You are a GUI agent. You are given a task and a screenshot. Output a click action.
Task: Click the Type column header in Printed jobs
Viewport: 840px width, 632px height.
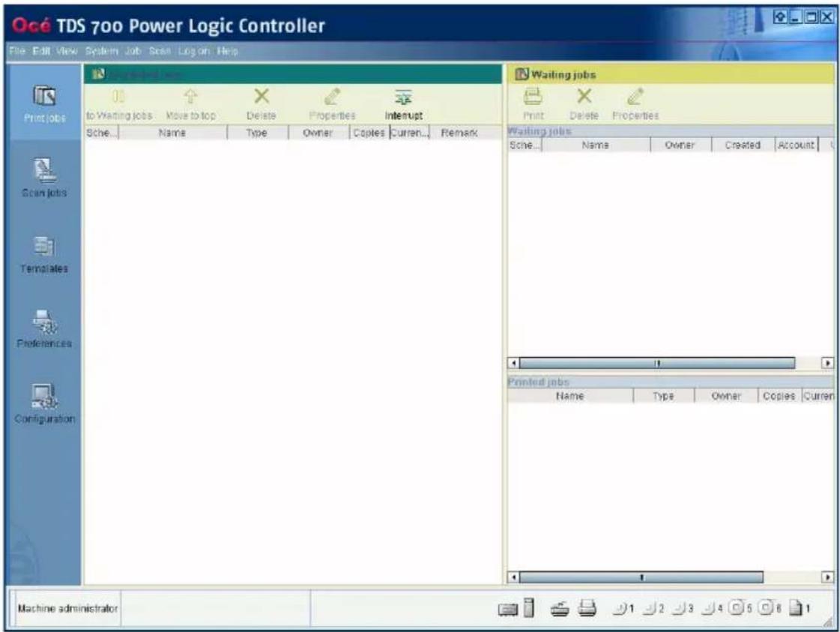[664, 396]
